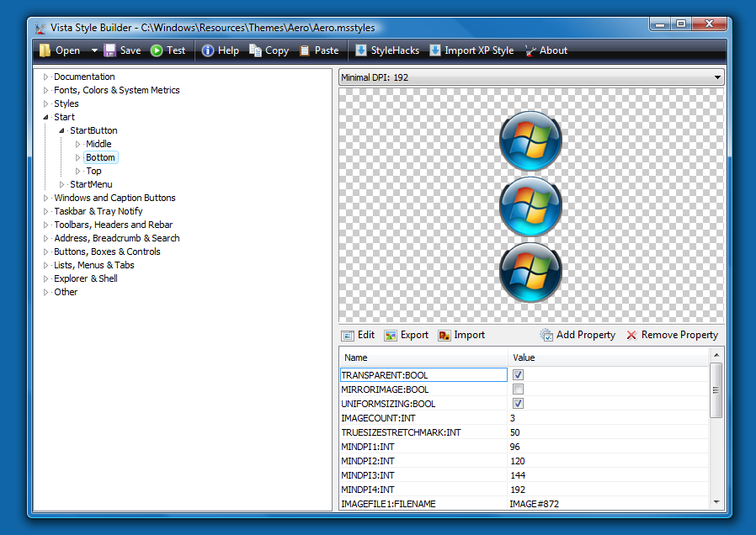Enable the MIRRORIMAGE:BOOL checkbox
Image resolution: width=756 pixels, height=535 pixels.
(519, 389)
